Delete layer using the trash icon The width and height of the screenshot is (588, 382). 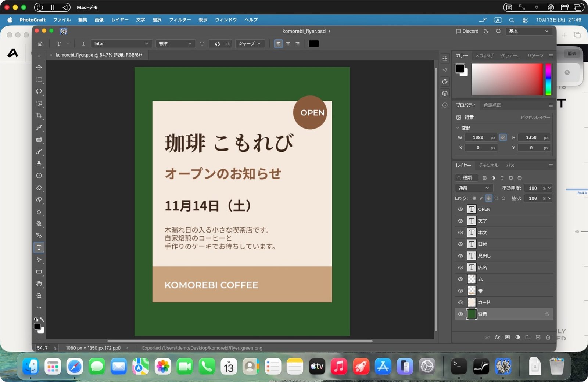pos(548,337)
